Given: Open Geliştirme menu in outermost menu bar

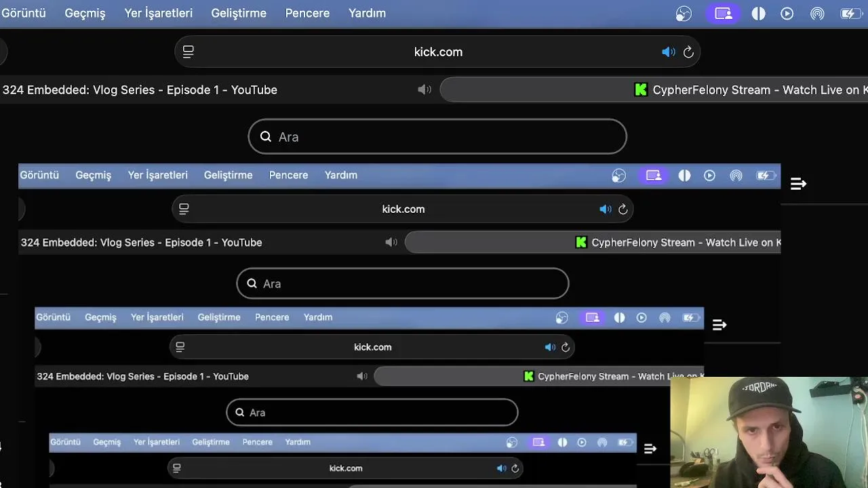Looking at the screenshot, I should pos(239,13).
